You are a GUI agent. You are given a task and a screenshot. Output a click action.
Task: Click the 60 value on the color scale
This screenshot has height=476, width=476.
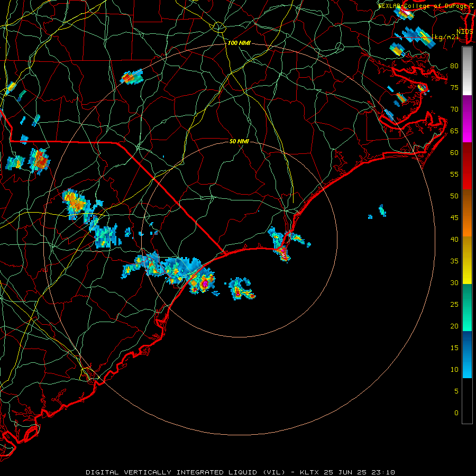454,153
